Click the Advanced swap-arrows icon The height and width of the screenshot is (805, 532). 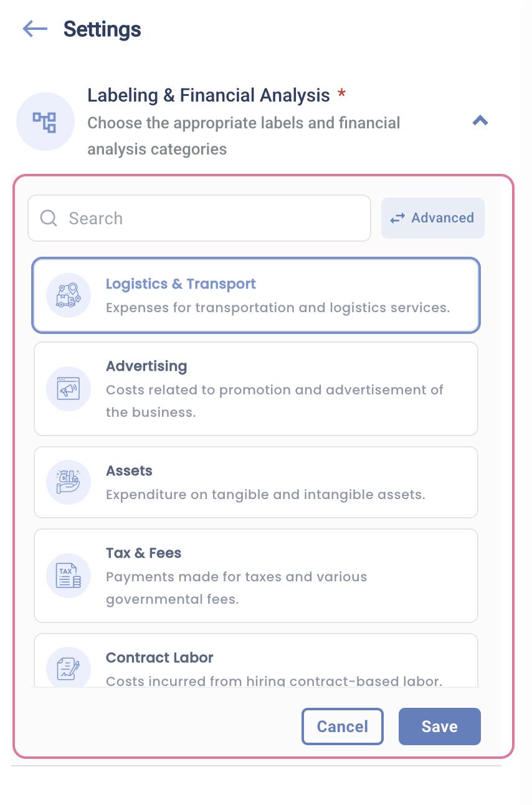(397, 218)
